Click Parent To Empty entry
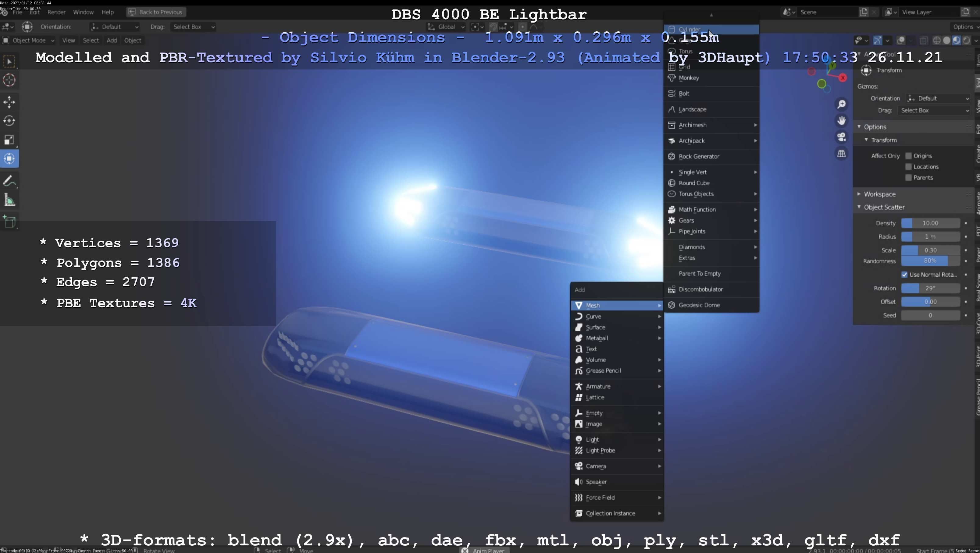980x553 pixels. coord(711,274)
